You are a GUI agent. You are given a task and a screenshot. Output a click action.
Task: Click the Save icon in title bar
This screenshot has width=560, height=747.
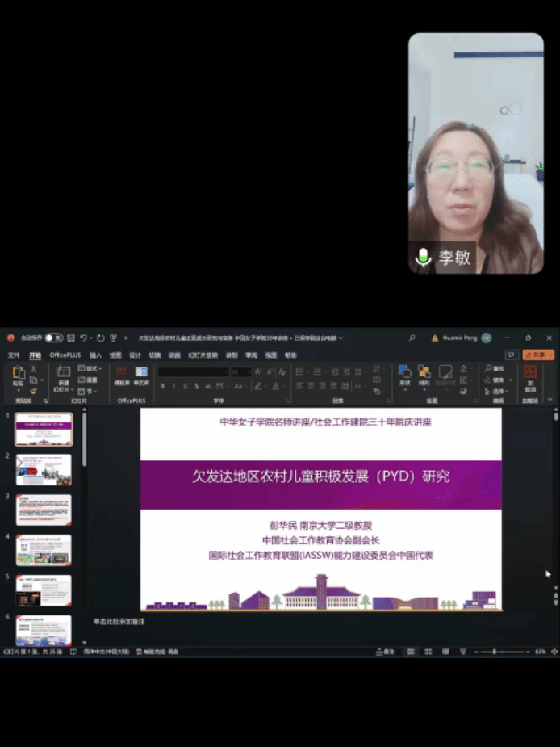tap(71, 338)
